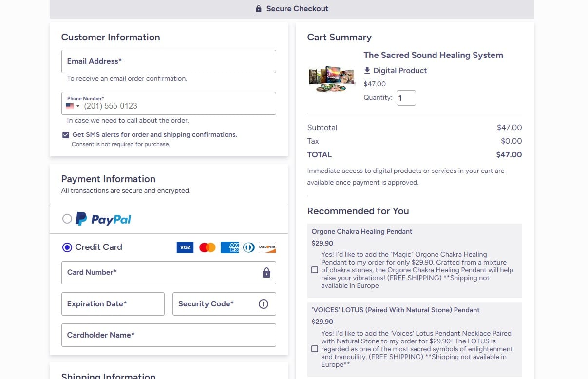Focus the Cardholder Name field
The image size is (588, 379).
click(x=169, y=335)
